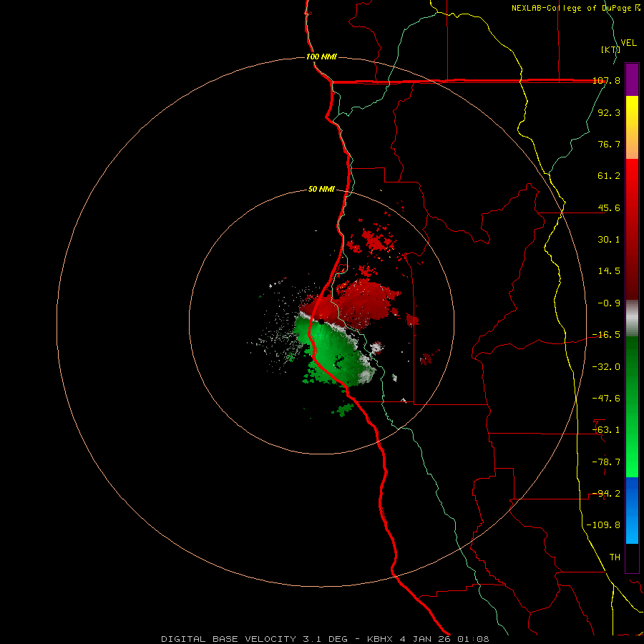This screenshot has width=644, height=644.
Task: Select the 61.2 legend value
Action: pos(609,176)
